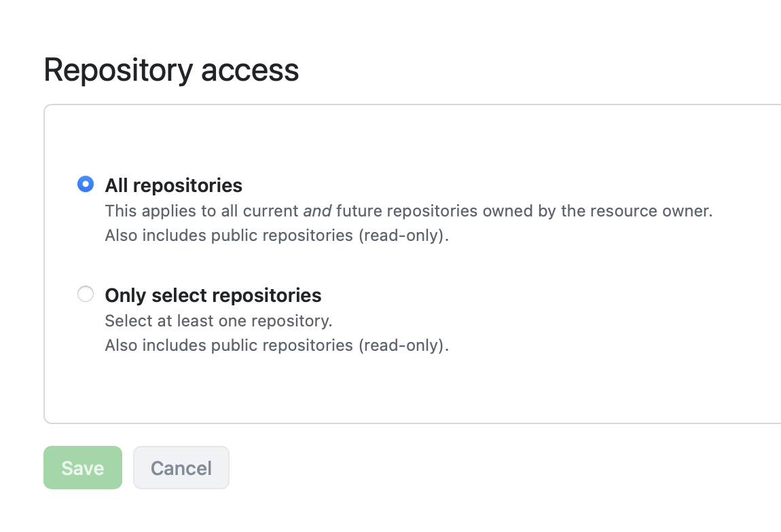Confirm settings with the green Save control
The height and width of the screenshot is (532, 781).
coord(82,468)
